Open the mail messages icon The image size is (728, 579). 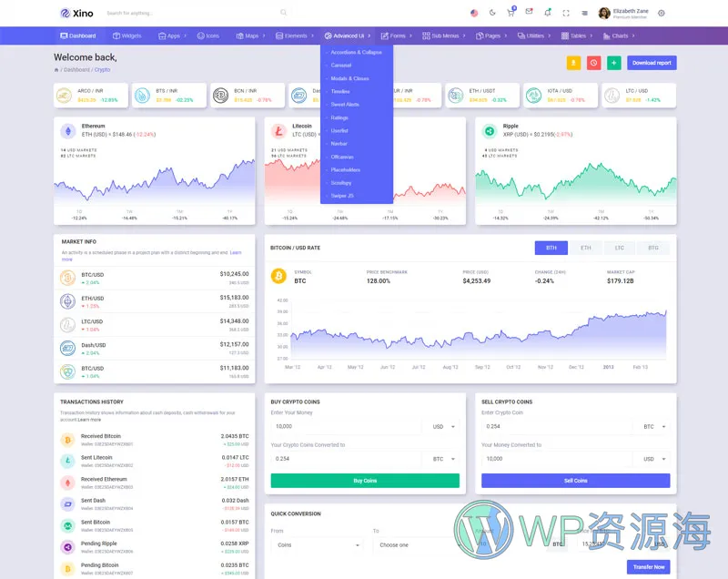[x=529, y=13]
